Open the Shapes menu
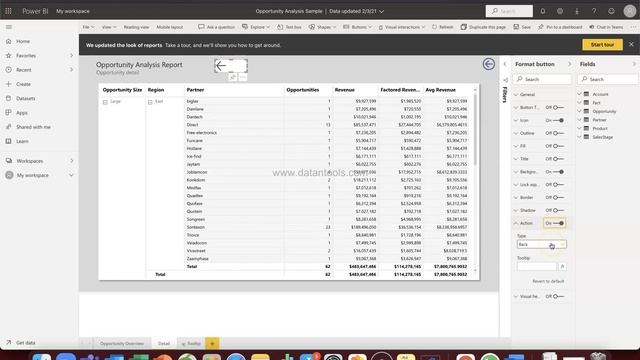This screenshot has height=360, width=640. 322,27
